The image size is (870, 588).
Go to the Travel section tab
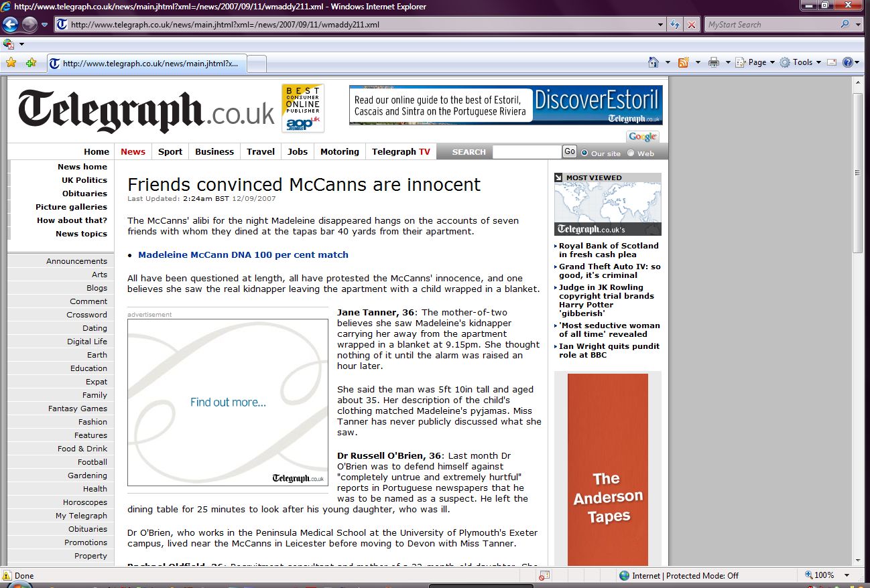(261, 151)
